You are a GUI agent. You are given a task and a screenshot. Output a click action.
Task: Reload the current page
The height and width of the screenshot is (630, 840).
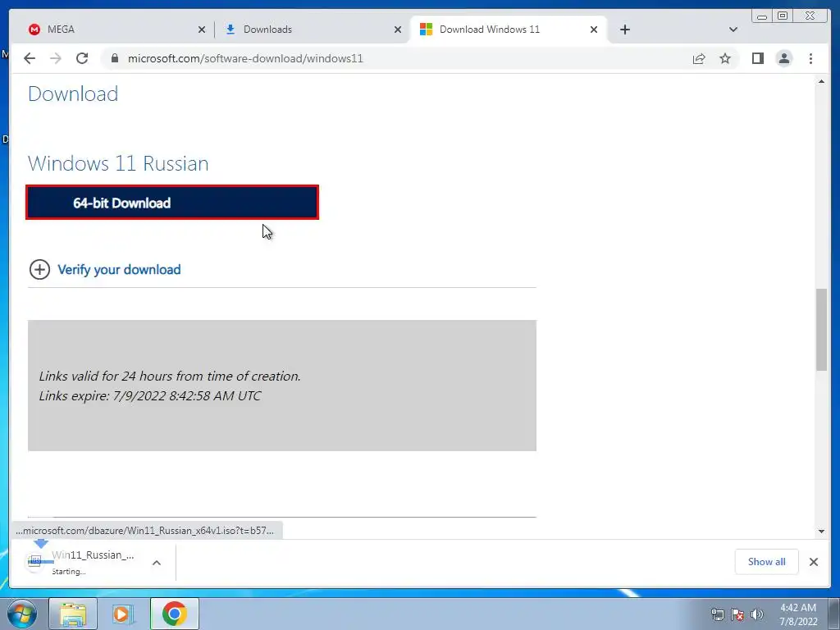click(82, 58)
